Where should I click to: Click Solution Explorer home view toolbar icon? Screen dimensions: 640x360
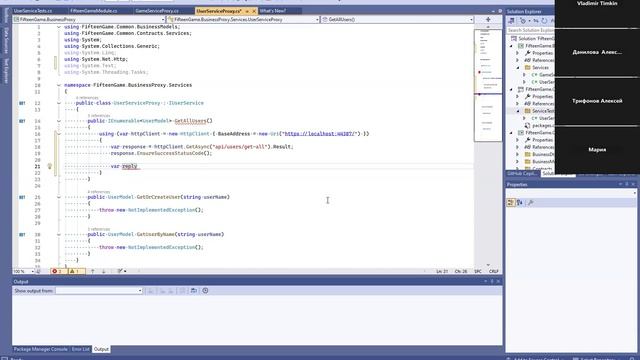click(x=511, y=21)
